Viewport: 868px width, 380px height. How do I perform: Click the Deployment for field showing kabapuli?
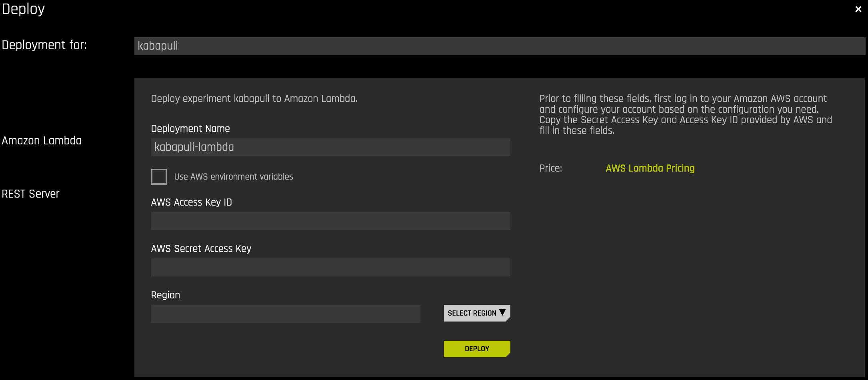500,46
